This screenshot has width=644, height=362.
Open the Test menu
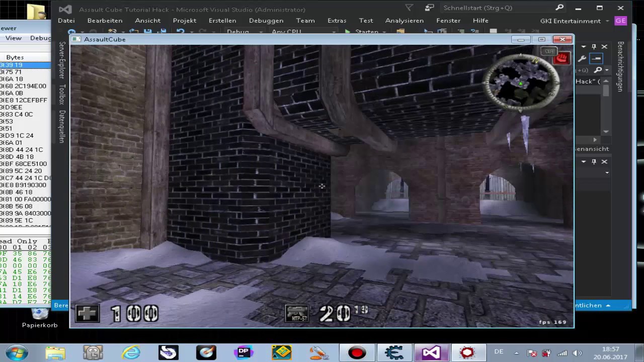366,21
